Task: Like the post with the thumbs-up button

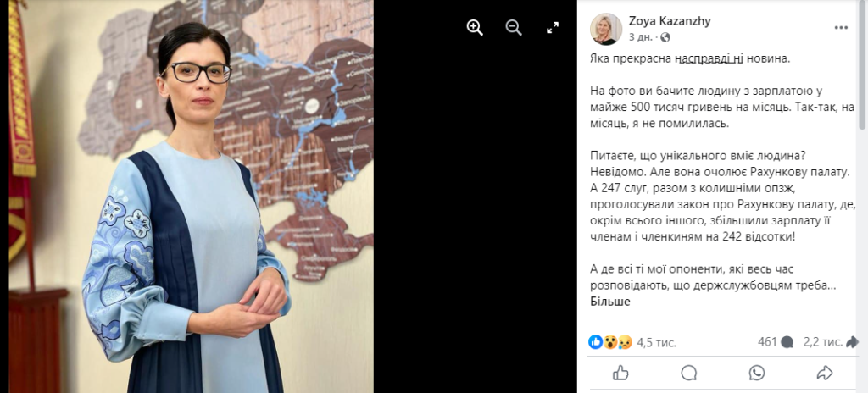Action: tap(620, 373)
